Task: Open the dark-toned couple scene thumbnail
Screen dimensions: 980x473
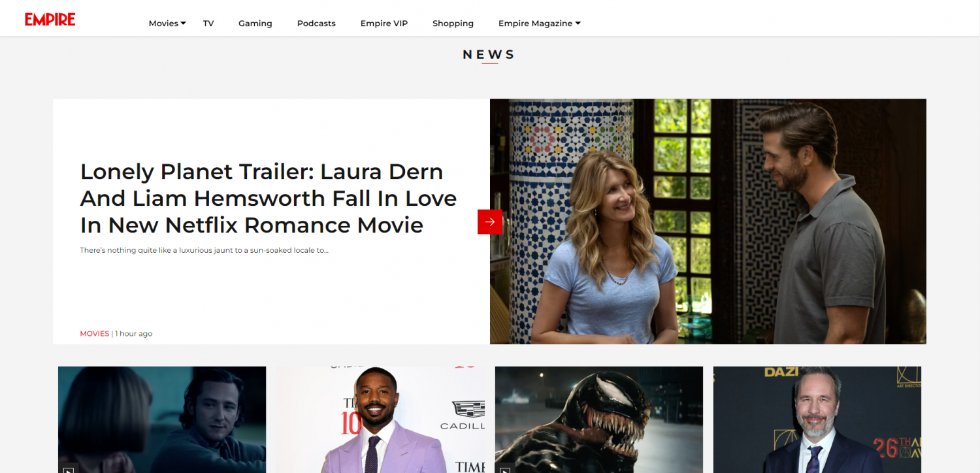Action: coord(162,419)
